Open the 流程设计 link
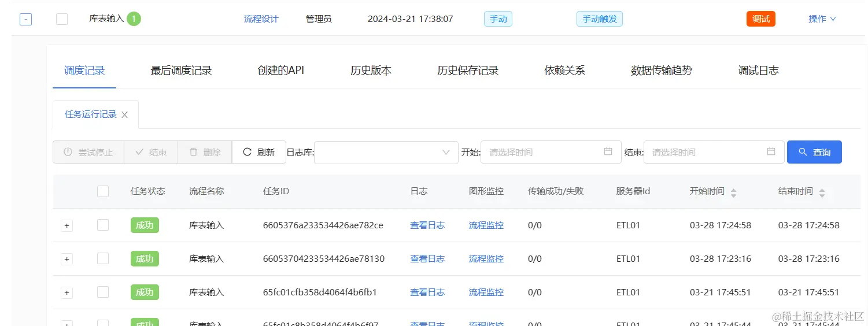 [x=261, y=19]
